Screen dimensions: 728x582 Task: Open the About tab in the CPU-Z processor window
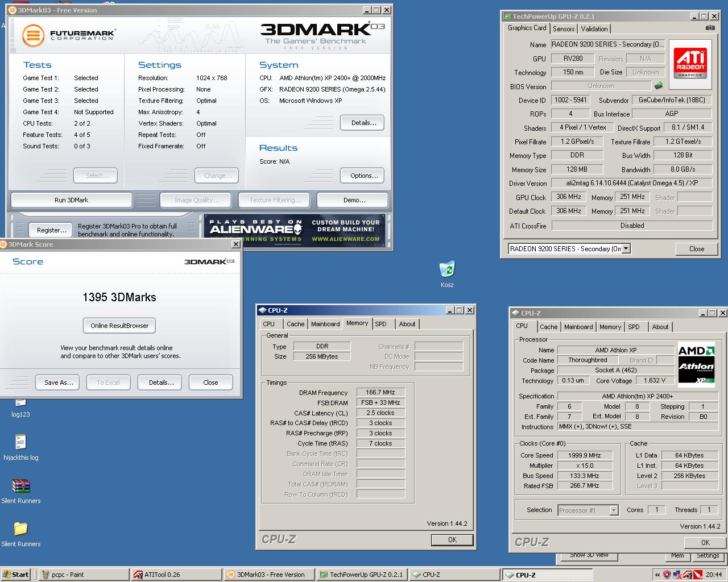click(660, 327)
